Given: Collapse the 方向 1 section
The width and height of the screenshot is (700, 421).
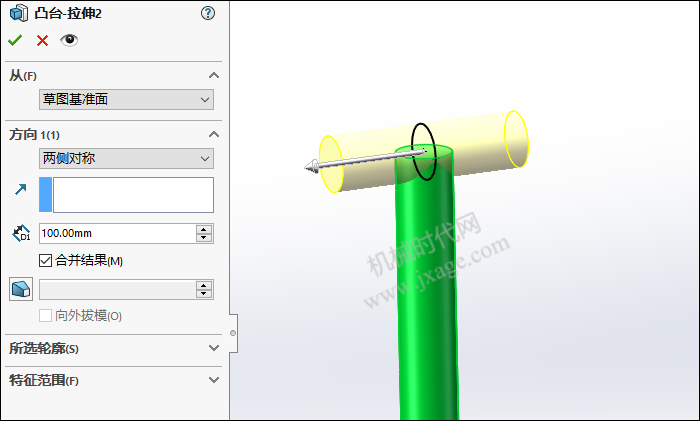Looking at the screenshot, I should (214, 134).
